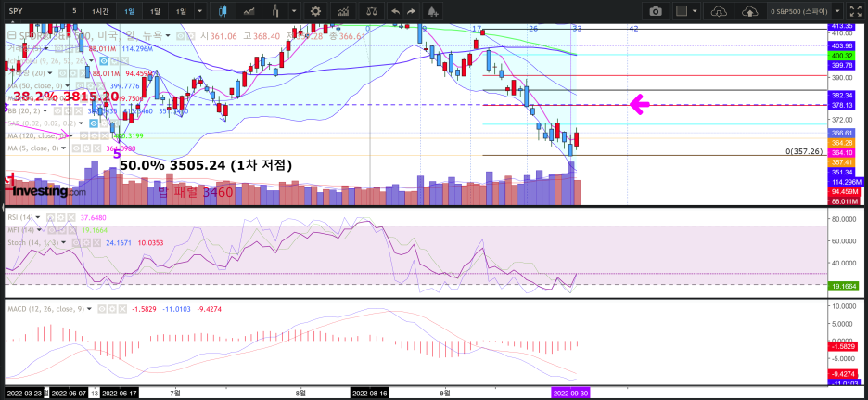Switch to the area chart style icon
Screen dimensions: 868x400
[x=249, y=11]
